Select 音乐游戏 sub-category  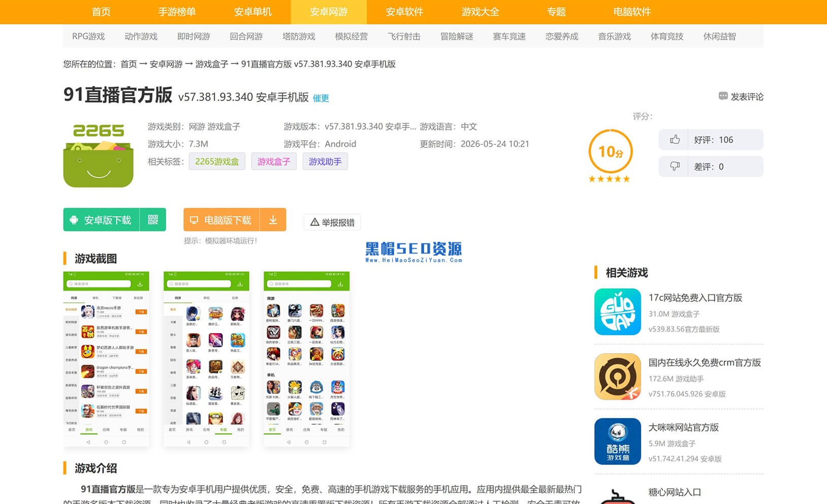614,37
